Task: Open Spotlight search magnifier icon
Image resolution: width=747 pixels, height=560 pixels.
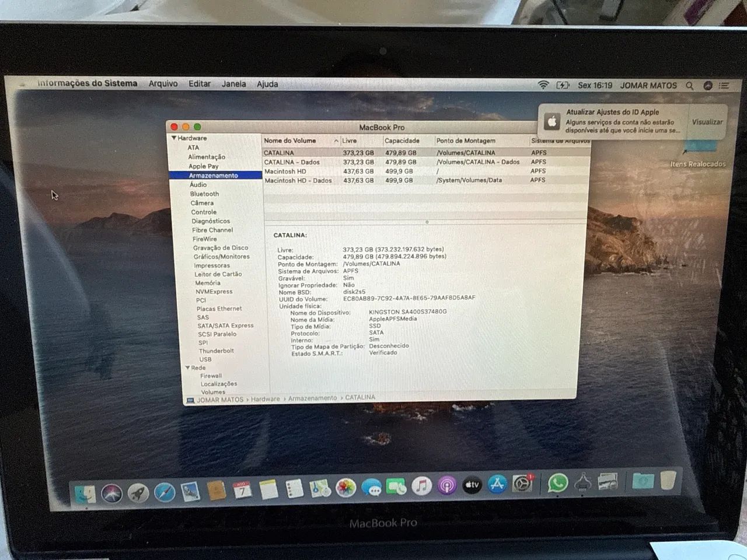Action: [690, 86]
